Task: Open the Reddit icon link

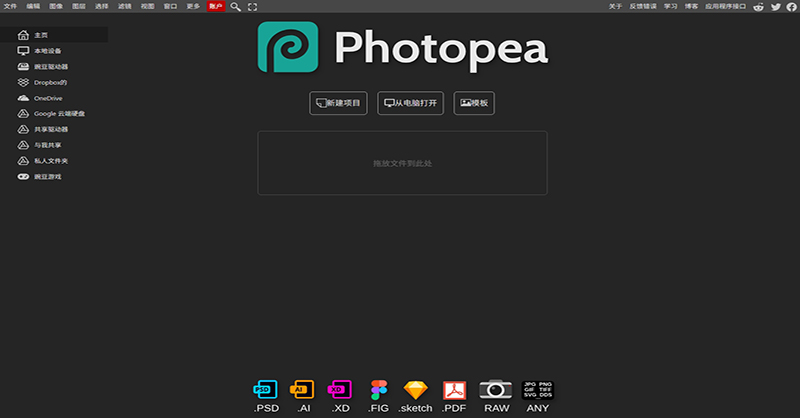Action: coord(759,7)
